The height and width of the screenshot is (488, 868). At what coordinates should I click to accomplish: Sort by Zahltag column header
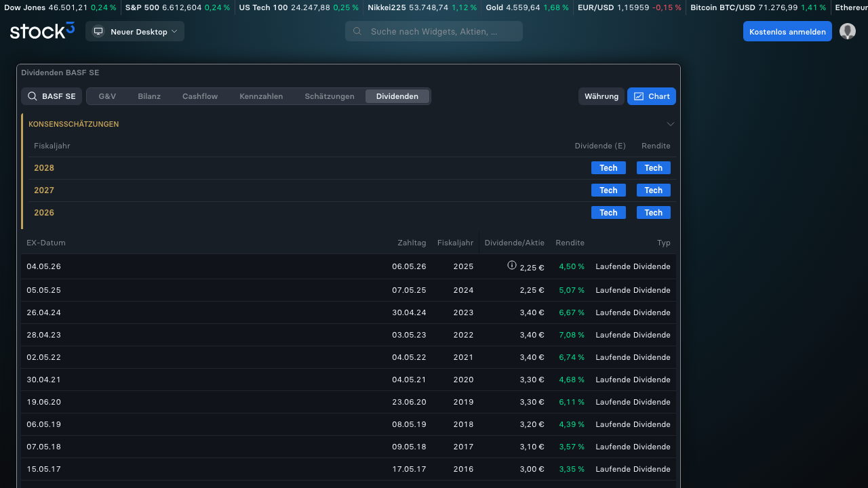tap(412, 243)
